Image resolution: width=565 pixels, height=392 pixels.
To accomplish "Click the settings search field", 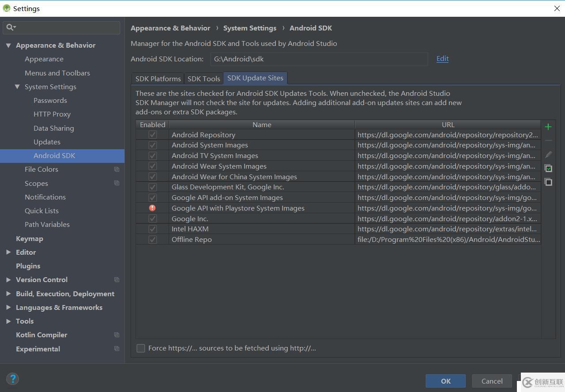I will (x=61, y=27).
